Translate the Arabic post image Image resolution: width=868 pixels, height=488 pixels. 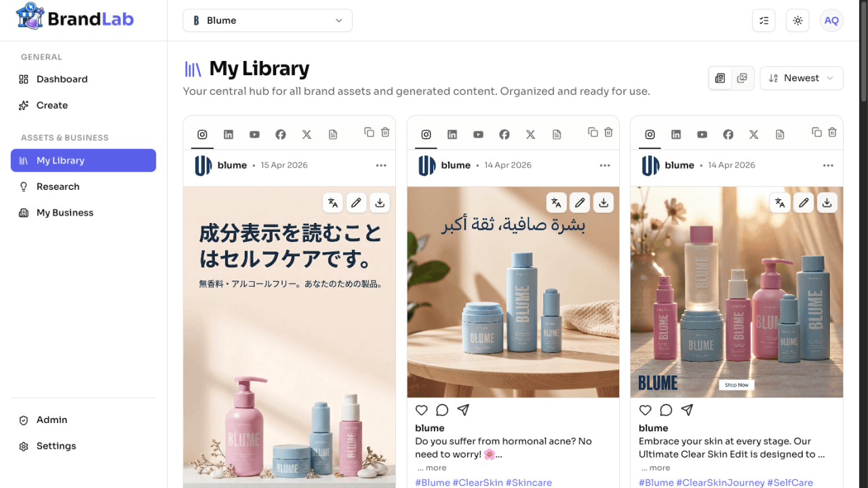tap(557, 202)
